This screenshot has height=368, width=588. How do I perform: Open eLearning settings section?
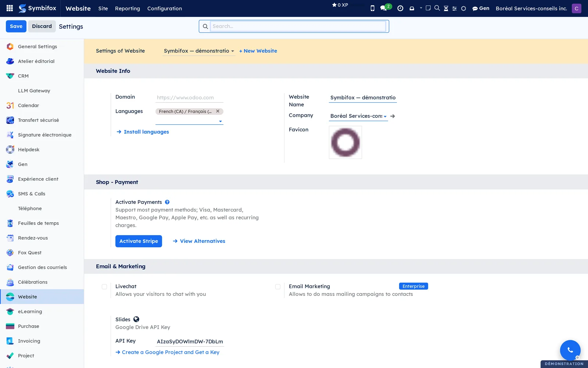click(42, 311)
